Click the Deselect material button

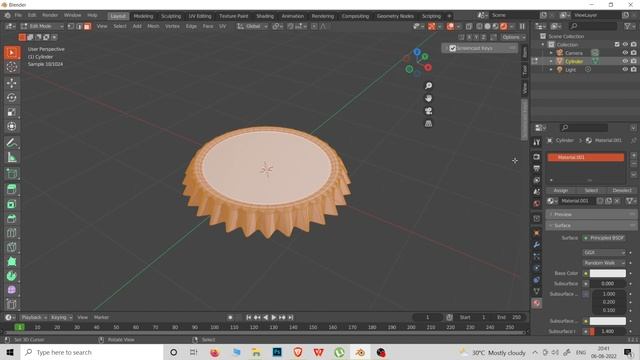coord(622,190)
